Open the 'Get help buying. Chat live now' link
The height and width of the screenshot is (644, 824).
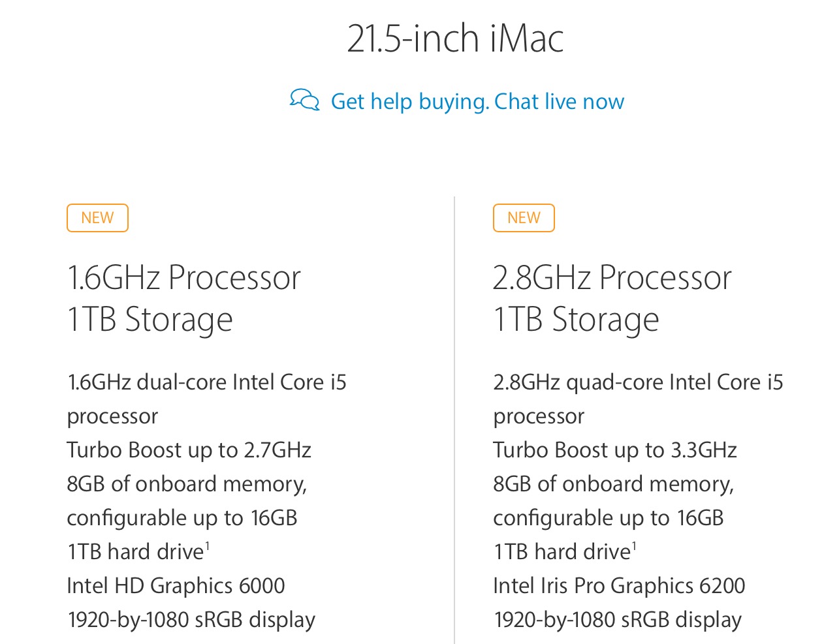click(477, 102)
